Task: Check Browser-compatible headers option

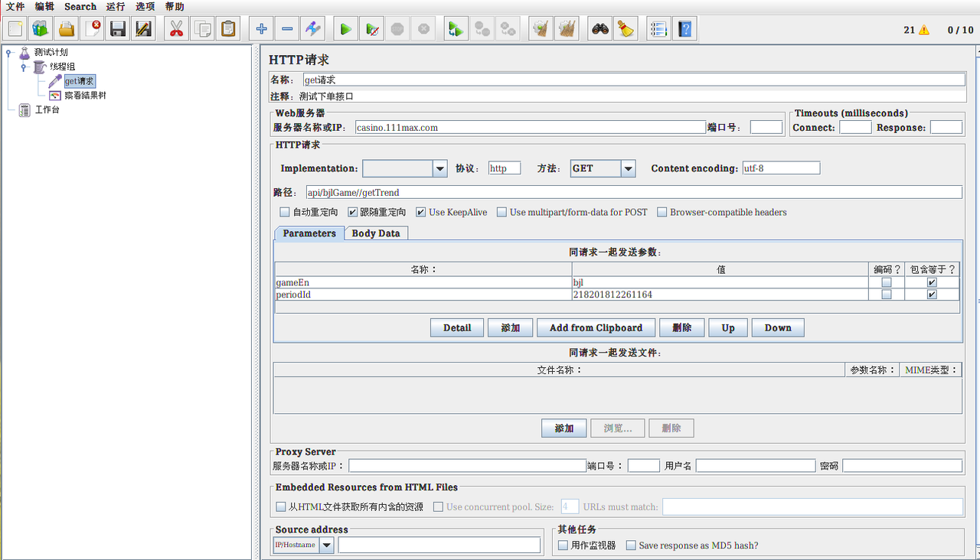Action: [662, 212]
